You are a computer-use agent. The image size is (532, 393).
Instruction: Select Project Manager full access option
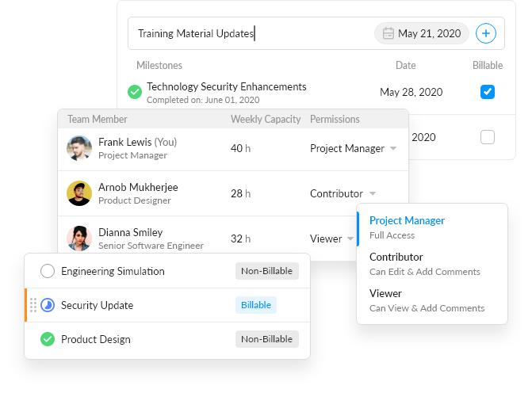[x=407, y=227]
